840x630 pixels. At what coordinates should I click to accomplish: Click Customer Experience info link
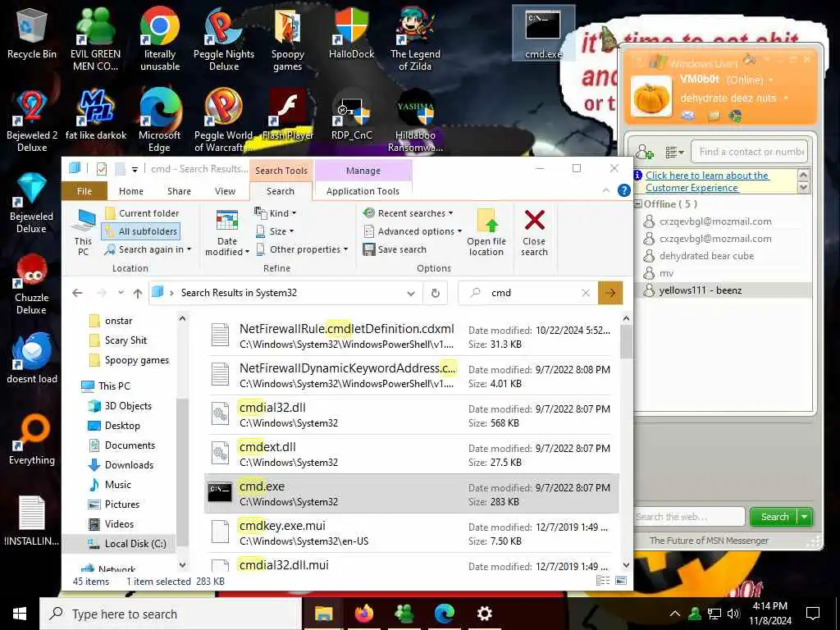706,181
